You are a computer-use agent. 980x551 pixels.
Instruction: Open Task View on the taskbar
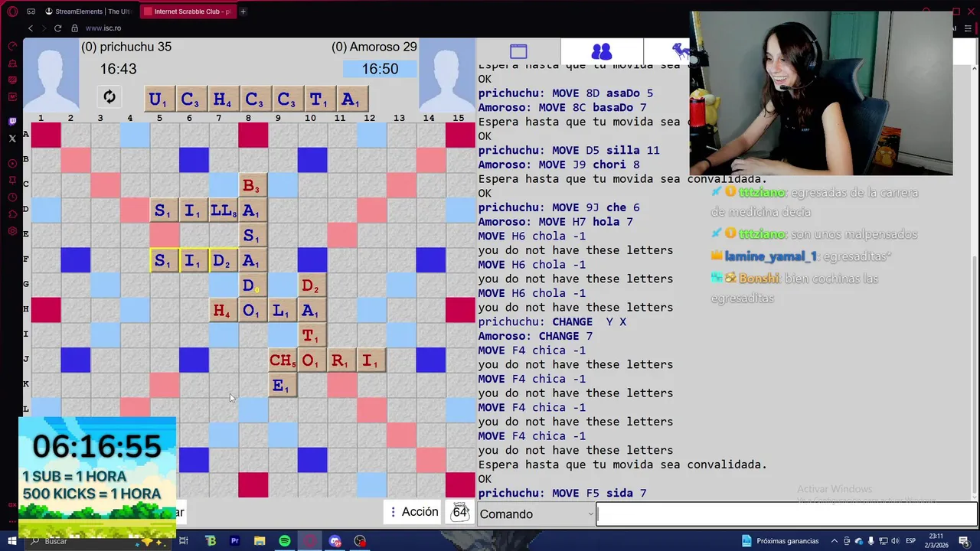point(184,541)
